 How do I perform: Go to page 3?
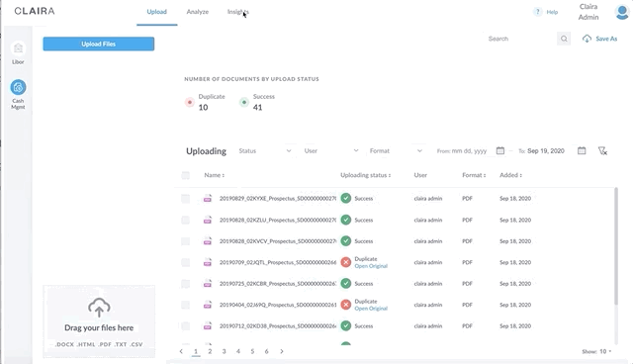pos(225,351)
